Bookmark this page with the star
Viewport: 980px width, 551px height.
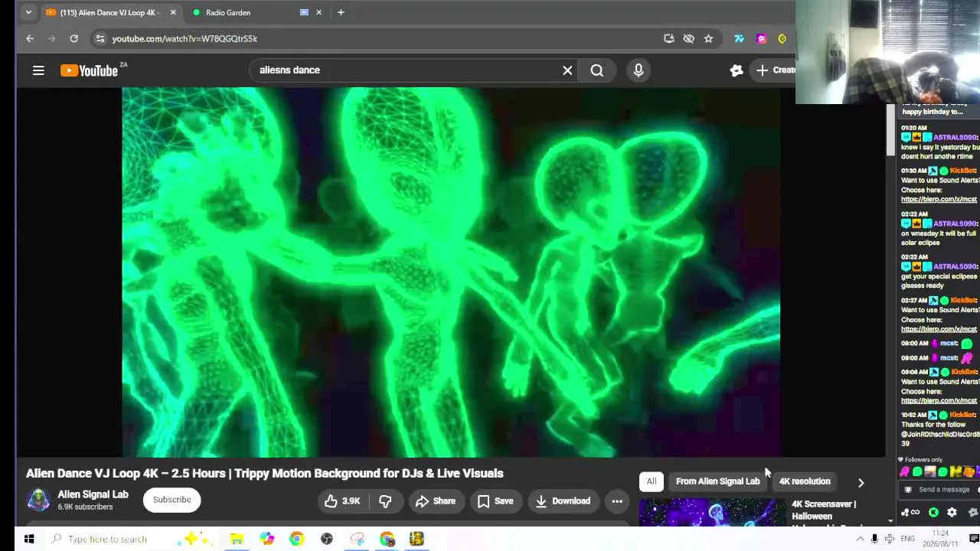(x=708, y=38)
